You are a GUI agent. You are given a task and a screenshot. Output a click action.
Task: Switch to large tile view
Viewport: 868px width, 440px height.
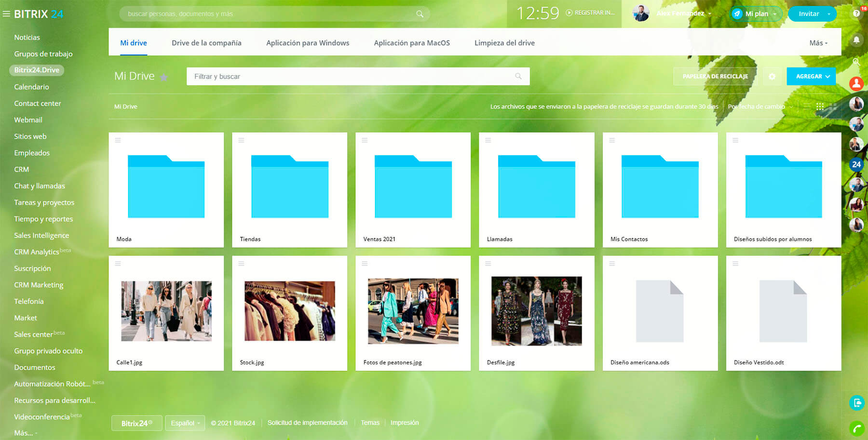833,107
